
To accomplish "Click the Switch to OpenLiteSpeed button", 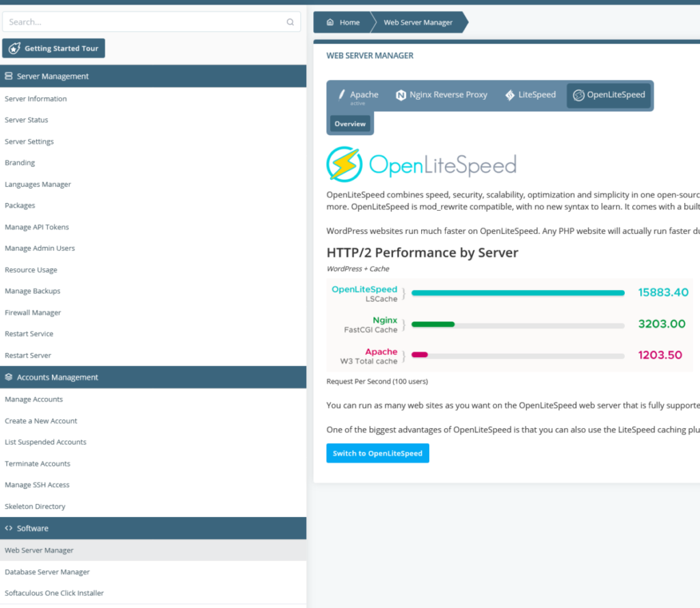I will tap(377, 453).
